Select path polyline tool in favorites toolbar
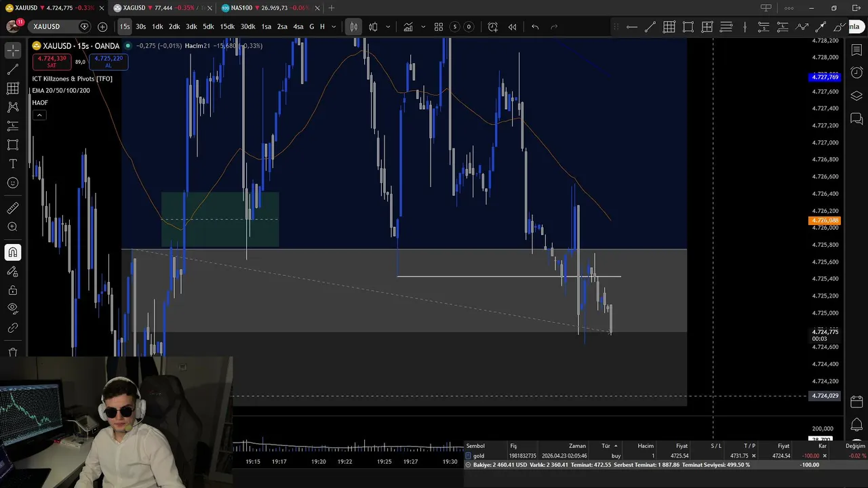This screenshot has width=868, height=488. pos(802,26)
